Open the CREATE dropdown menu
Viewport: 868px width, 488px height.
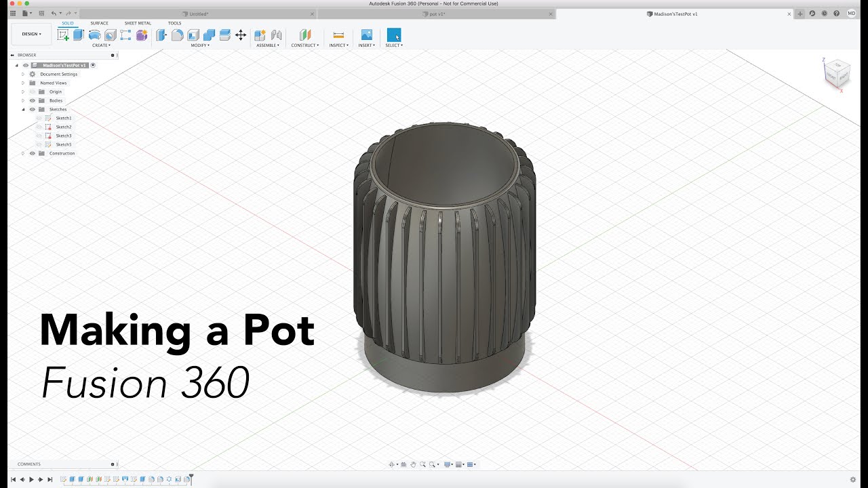tap(101, 45)
